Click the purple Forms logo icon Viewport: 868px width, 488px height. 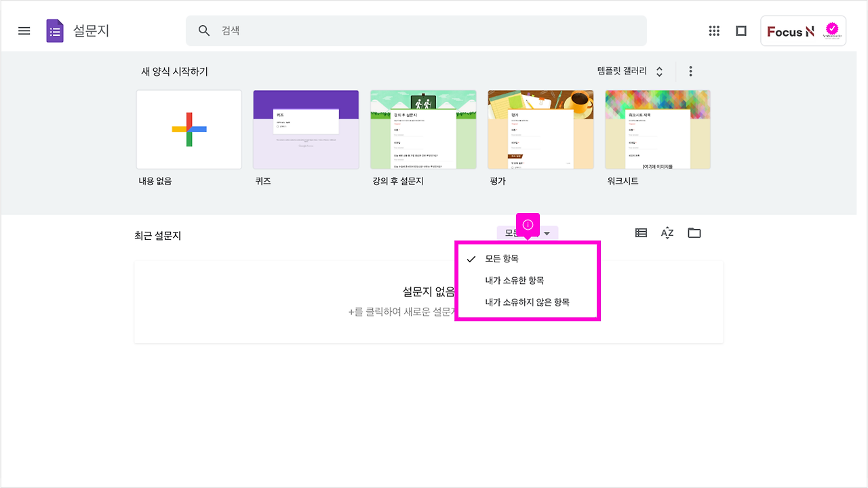click(54, 30)
